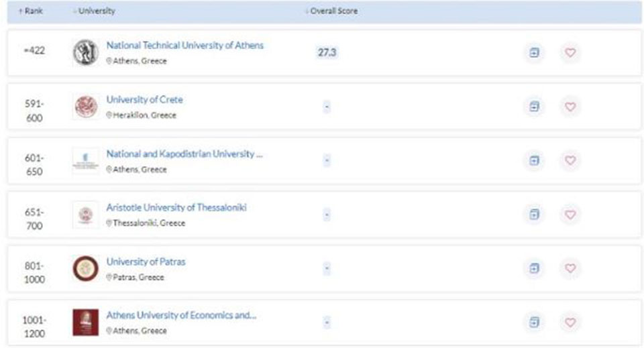Click heart icon for Aristotle University

click(x=570, y=215)
